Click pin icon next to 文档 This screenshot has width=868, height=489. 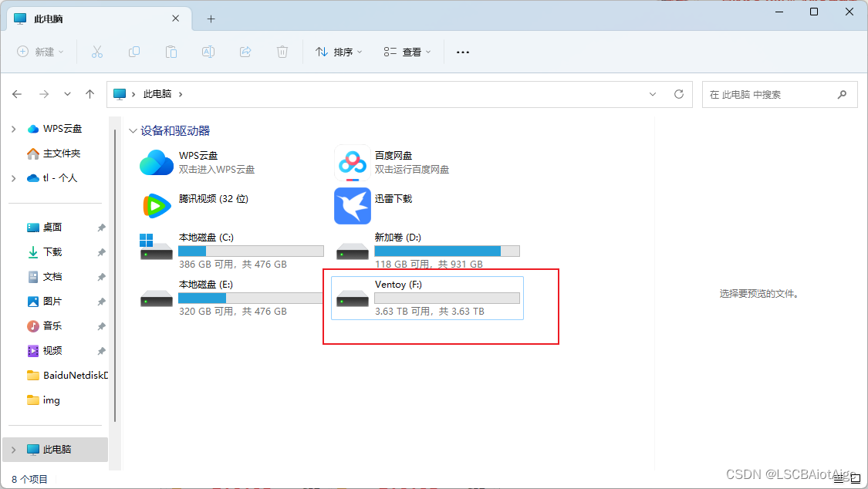(x=101, y=277)
